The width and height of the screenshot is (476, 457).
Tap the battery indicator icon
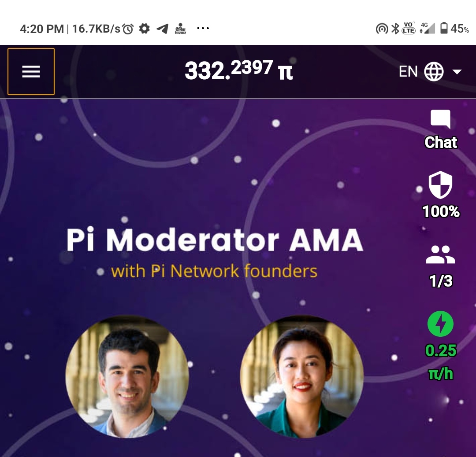pyautogui.click(x=444, y=28)
